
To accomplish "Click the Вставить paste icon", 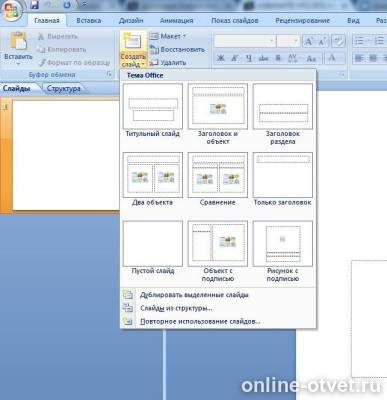I will 18,41.
